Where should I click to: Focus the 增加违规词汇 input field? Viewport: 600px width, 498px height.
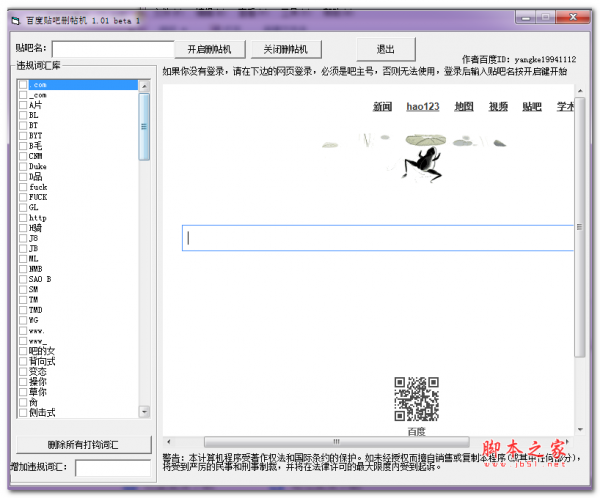(113, 468)
